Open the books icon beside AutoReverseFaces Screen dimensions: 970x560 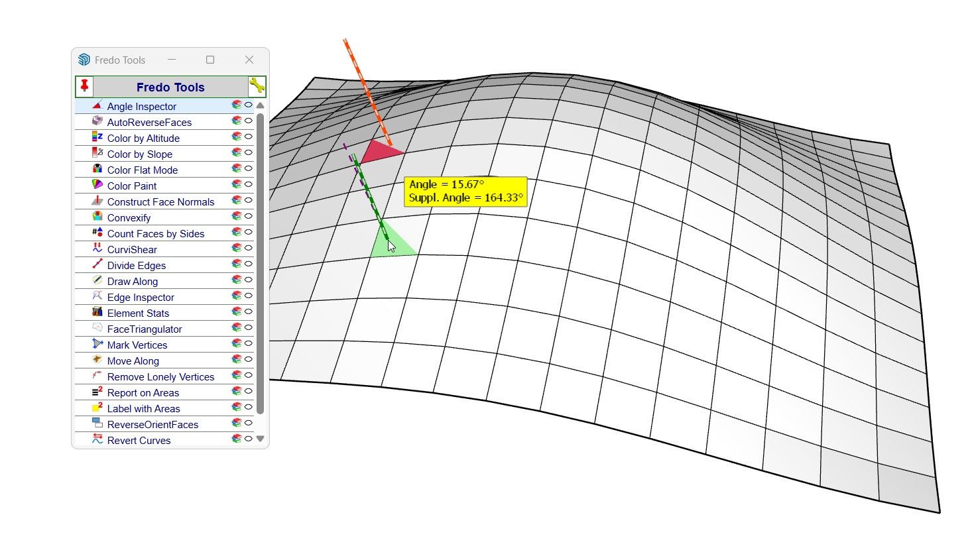236,121
